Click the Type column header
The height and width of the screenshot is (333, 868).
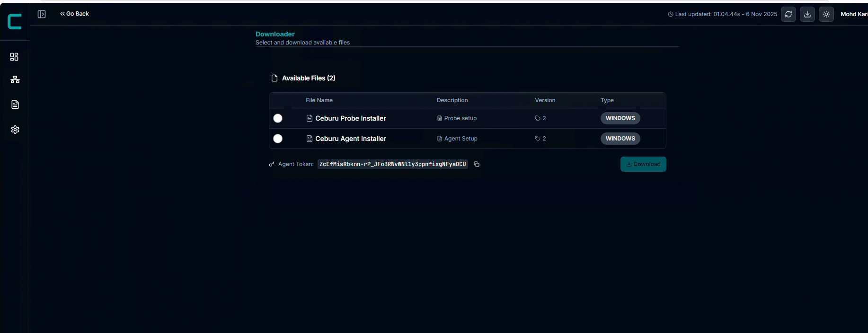607,100
